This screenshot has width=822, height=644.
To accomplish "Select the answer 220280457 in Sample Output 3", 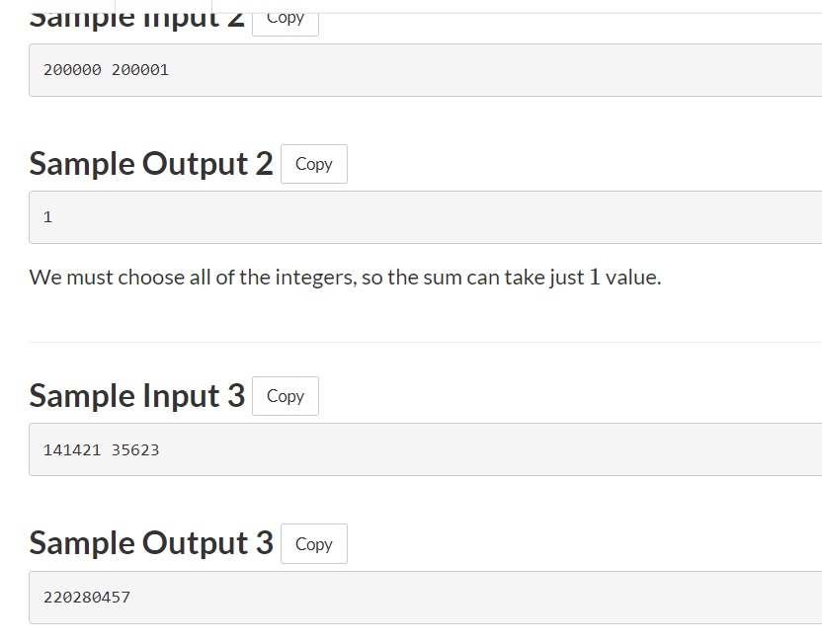I will [x=87, y=598].
